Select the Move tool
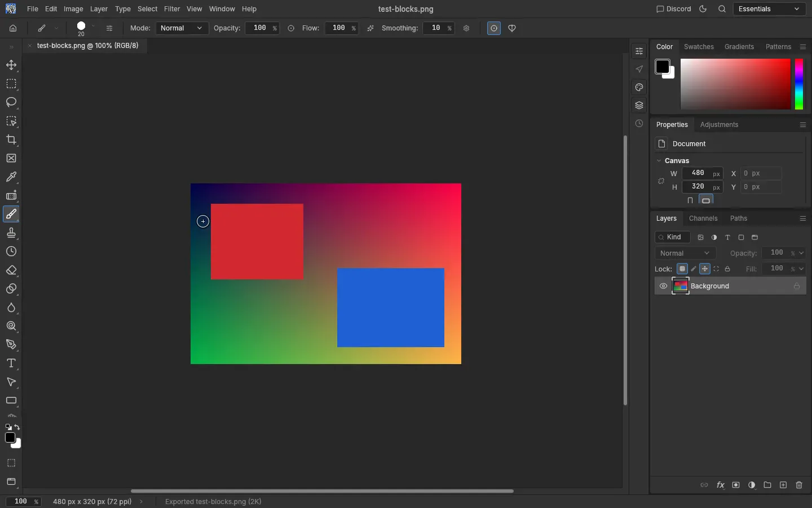Viewport: 812px width, 508px height. coord(11,65)
